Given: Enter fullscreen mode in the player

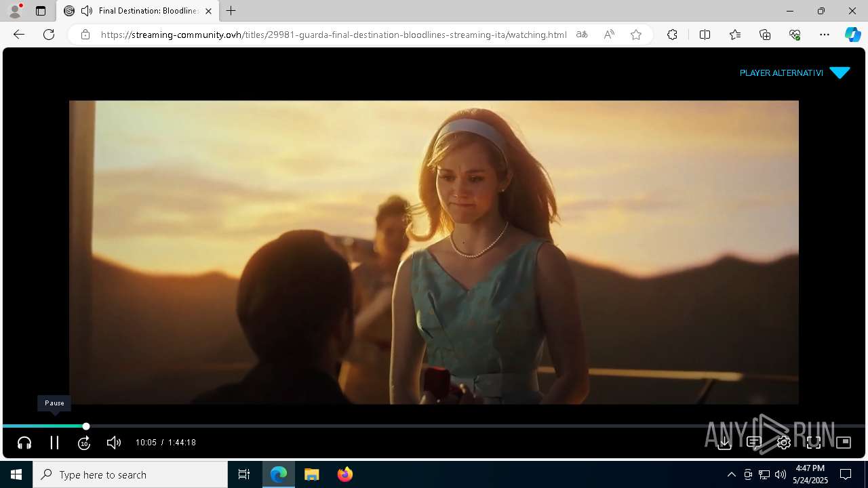Looking at the screenshot, I should click(814, 443).
